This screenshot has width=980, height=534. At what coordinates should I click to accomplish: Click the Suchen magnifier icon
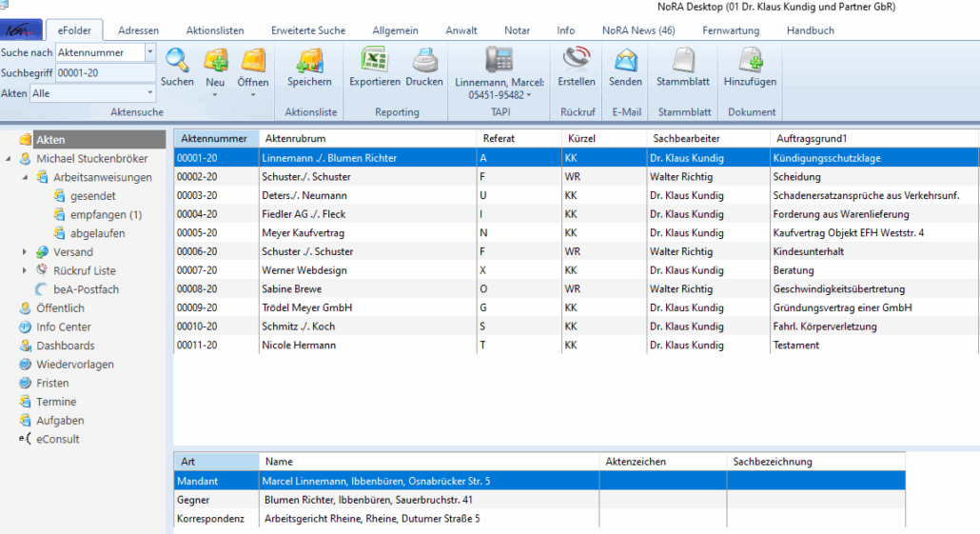(x=177, y=61)
